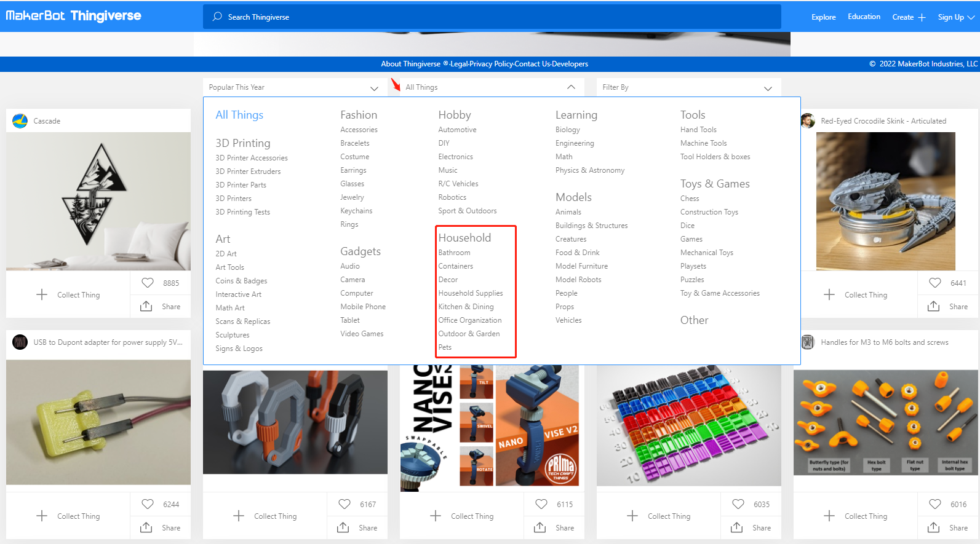Toggle like on M3 to M6 handles card
This screenshot has width=980, height=544.
934,504
